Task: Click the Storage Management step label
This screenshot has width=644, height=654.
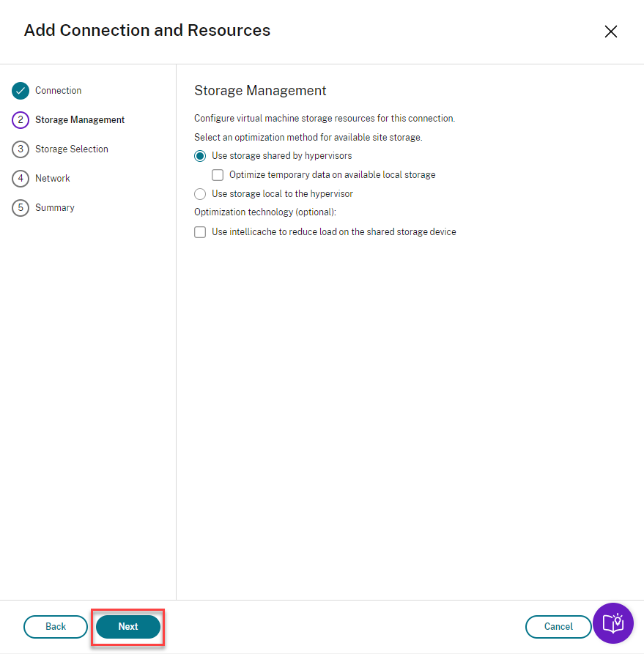Action: (x=80, y=120)
